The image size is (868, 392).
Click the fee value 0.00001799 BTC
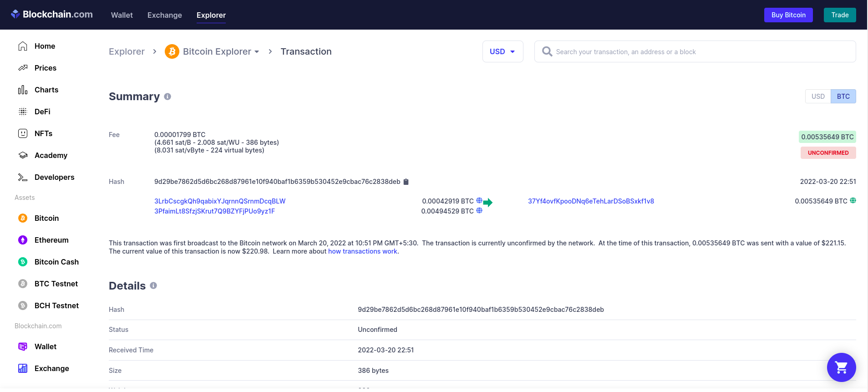tap(180, 135)
